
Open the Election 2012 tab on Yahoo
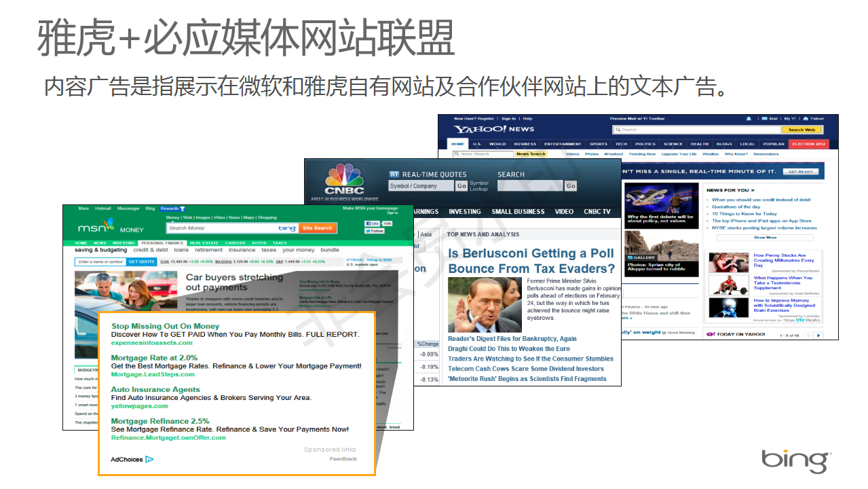tap(808, 144)
